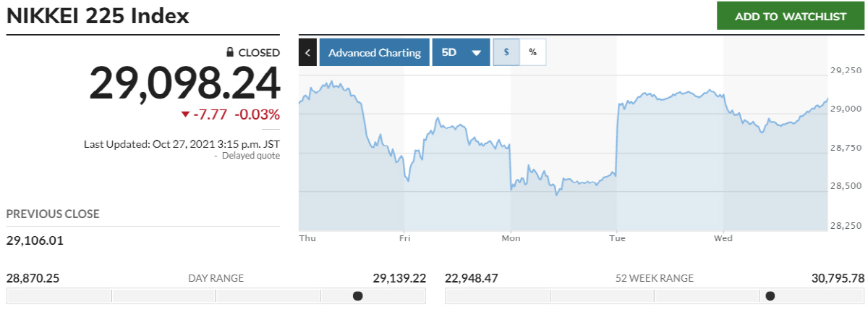Click the NIKKEI 225 Index title
The width and height of the screenshot is (868, 310).
coord(98,16)
